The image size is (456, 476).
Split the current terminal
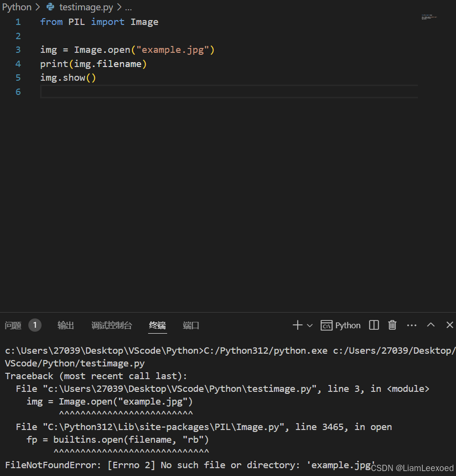coord(373,325)
